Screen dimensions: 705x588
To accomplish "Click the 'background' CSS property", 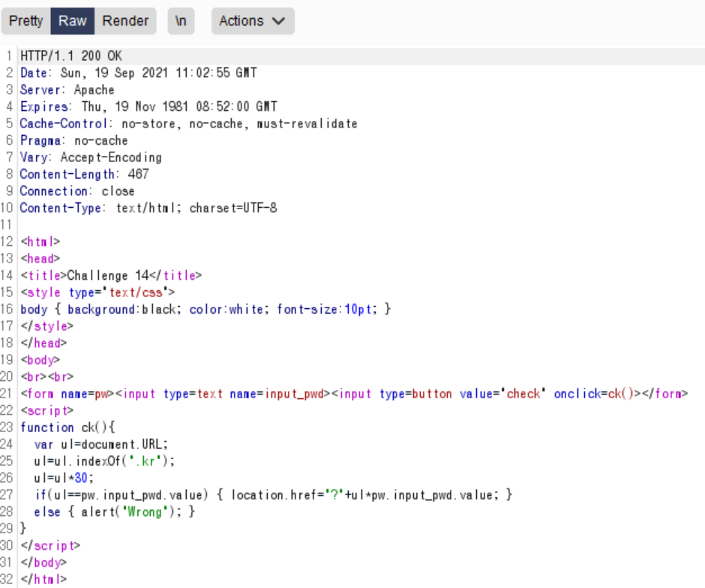I will (x=100, y=309).
